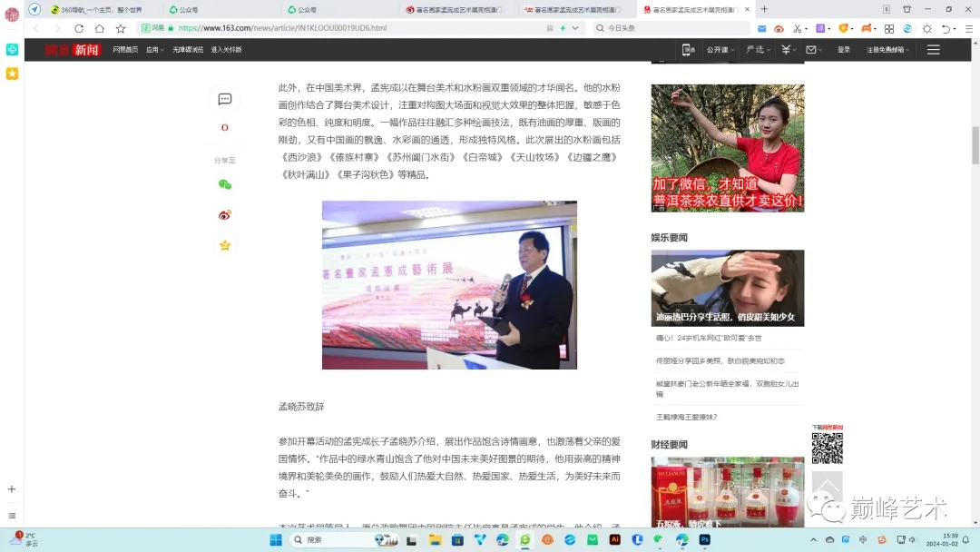This screenshot has width=980, height=552.
Task: Open 网易首页 from the navigation bar
Action: 125,50
